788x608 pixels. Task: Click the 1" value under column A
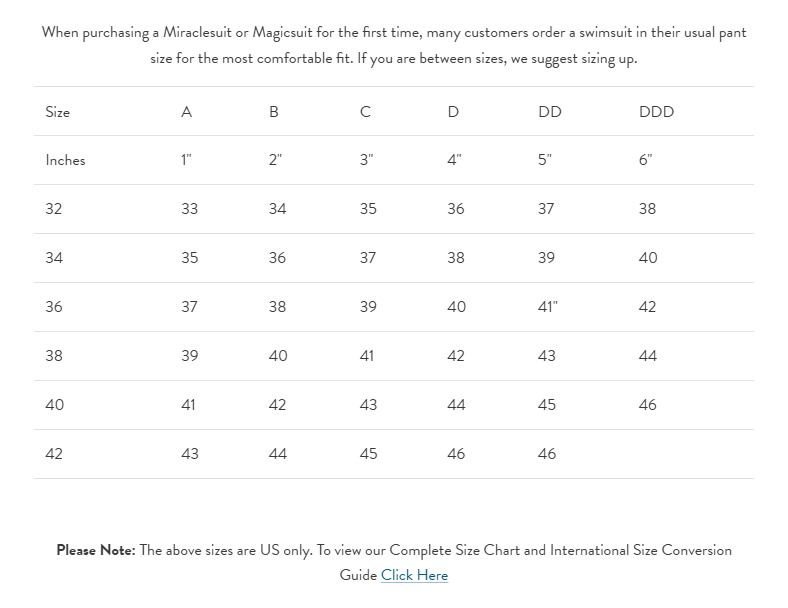[186, 160]
